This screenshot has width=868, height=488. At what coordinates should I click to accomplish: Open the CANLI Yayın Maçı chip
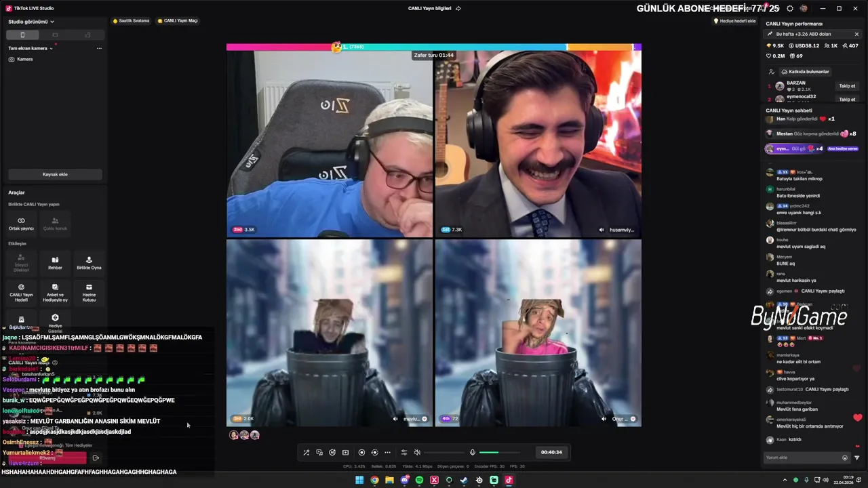coord(178,21)
